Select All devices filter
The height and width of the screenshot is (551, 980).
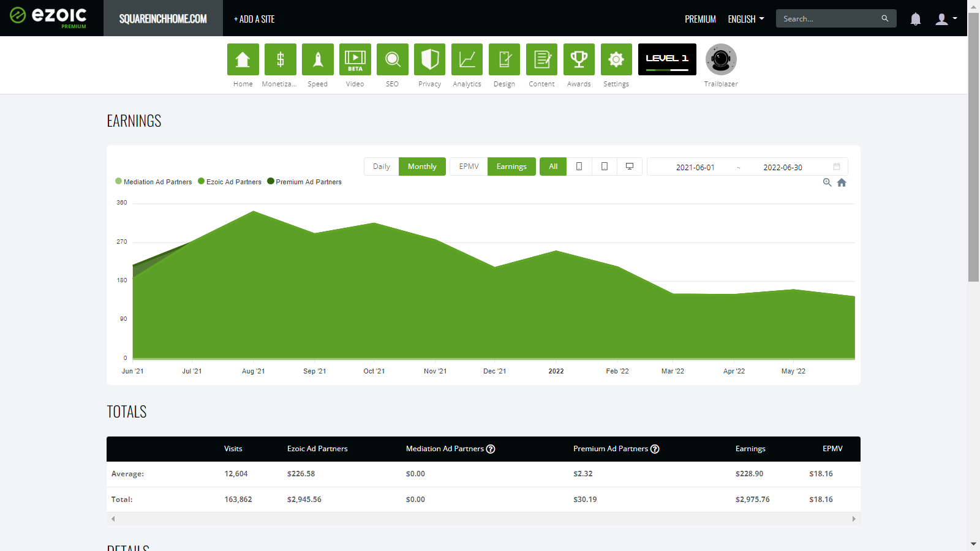pos(553,167)
